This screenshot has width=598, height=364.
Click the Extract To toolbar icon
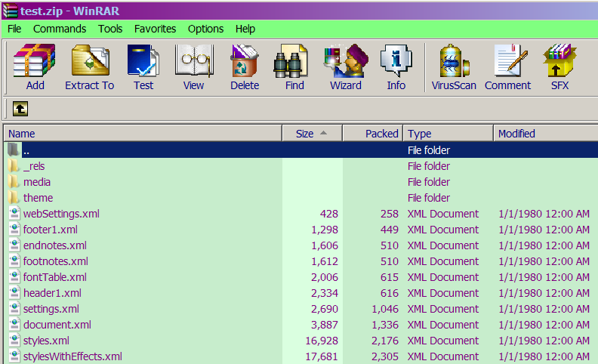coord(90,61)
